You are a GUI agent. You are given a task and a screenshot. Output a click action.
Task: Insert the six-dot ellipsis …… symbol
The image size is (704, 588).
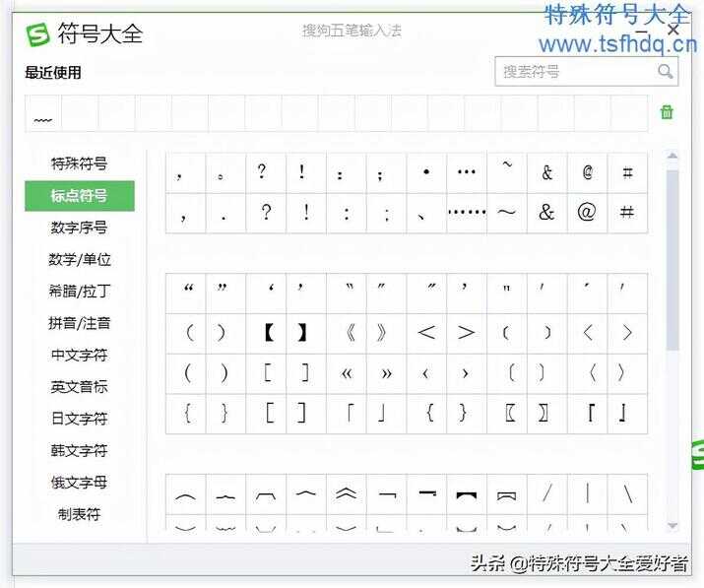467,212
